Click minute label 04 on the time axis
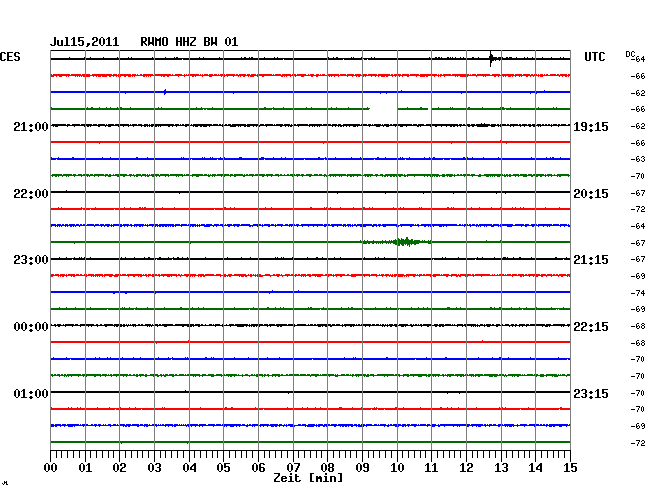The image size is (650, 494). pyautogui.click(x=189, y=468)
